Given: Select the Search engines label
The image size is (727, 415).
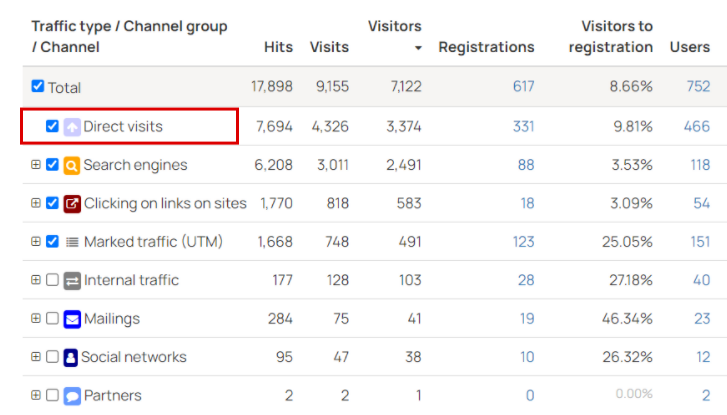Looking at the screenshot, I should pyautogui.click(x=135, y=165).
